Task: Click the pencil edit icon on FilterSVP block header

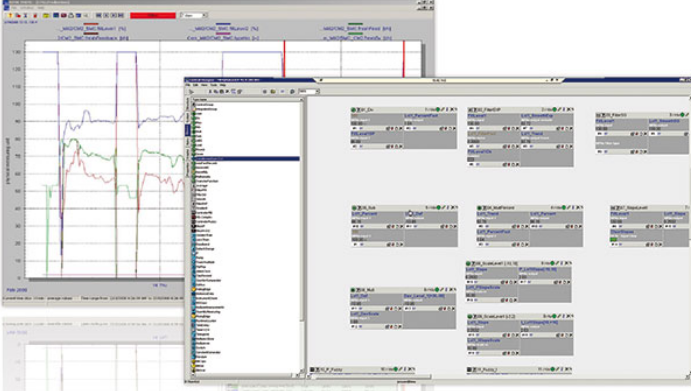Action: [x=559, y=109]
